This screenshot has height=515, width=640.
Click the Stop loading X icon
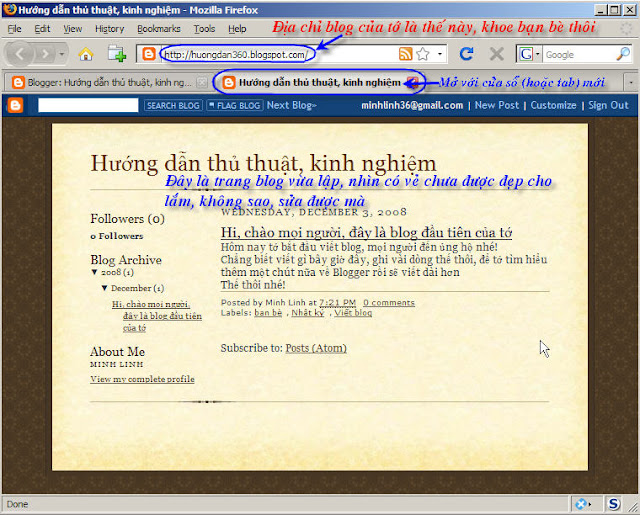click(x=496, y=54)
